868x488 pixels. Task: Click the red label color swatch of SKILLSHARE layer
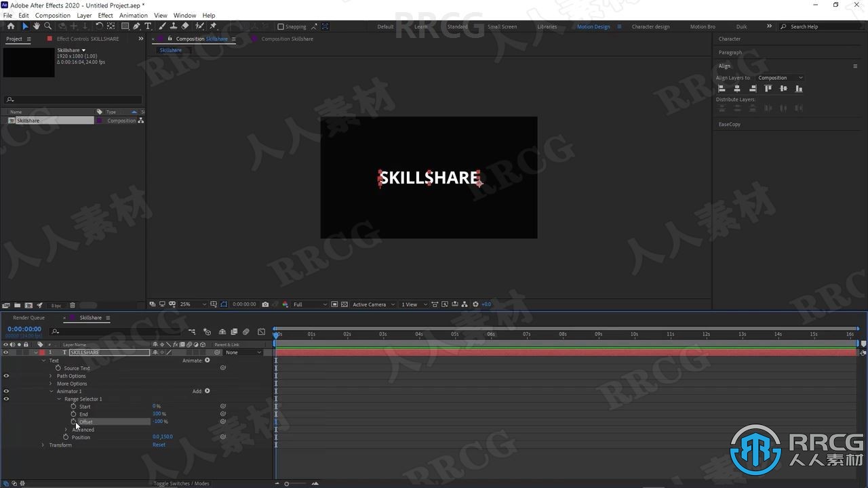41,352
